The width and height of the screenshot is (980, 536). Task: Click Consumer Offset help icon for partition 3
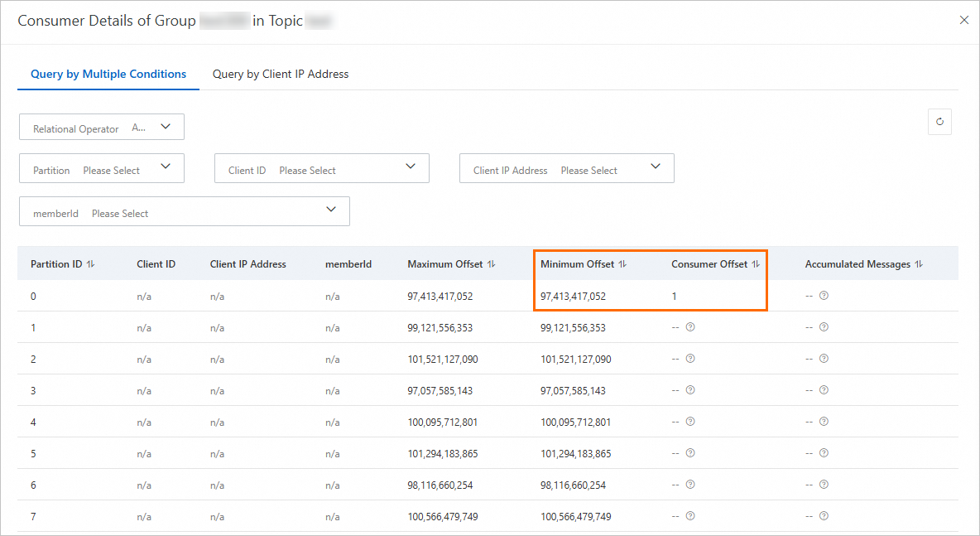point(690,389)
